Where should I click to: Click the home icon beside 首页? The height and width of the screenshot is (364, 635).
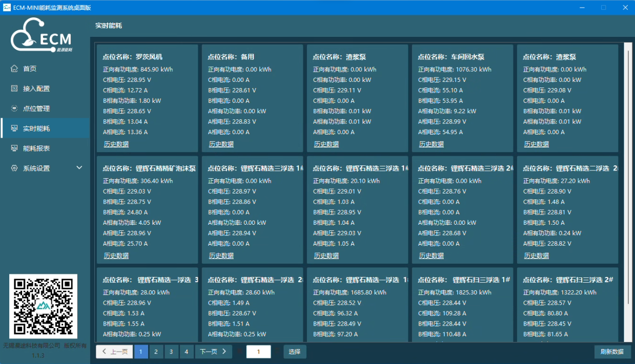pos(14,69)
